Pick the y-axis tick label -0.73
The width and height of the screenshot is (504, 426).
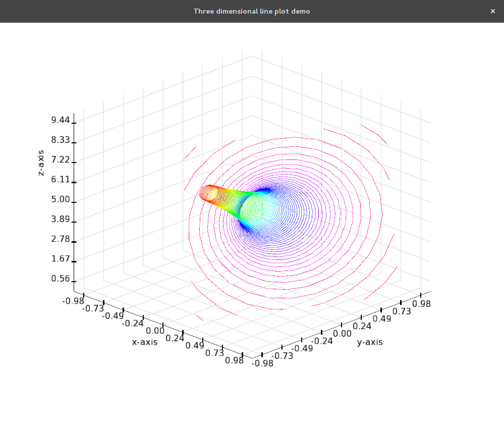tap(283, 356)
